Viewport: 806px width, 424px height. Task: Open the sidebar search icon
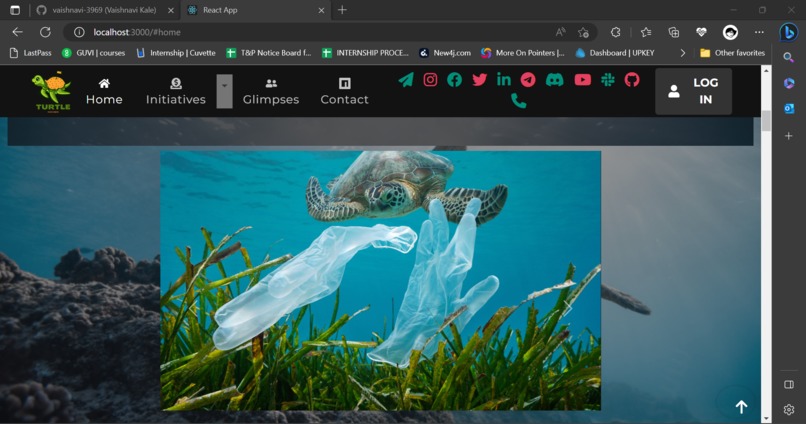(x=789, y=58)
